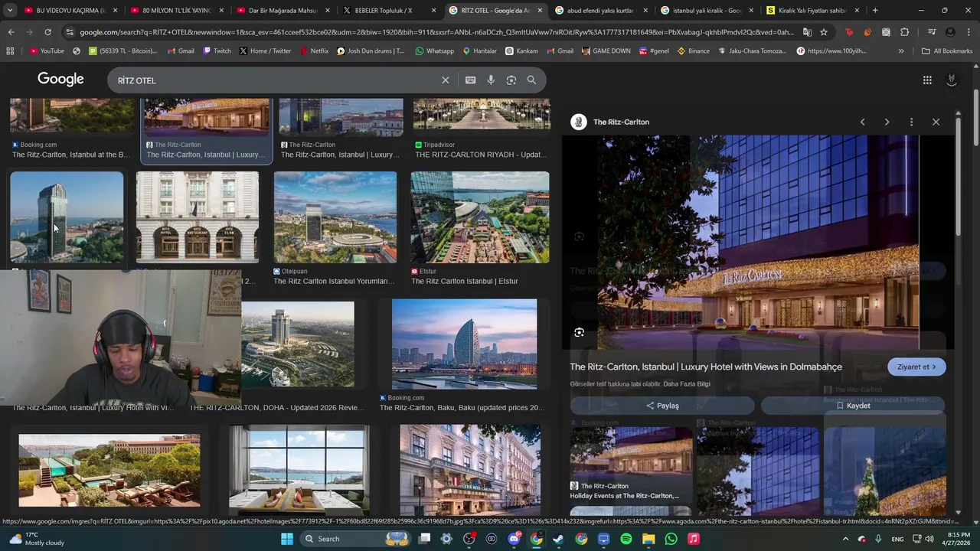Start a voice search with the microphone

[x=491, y=80]
